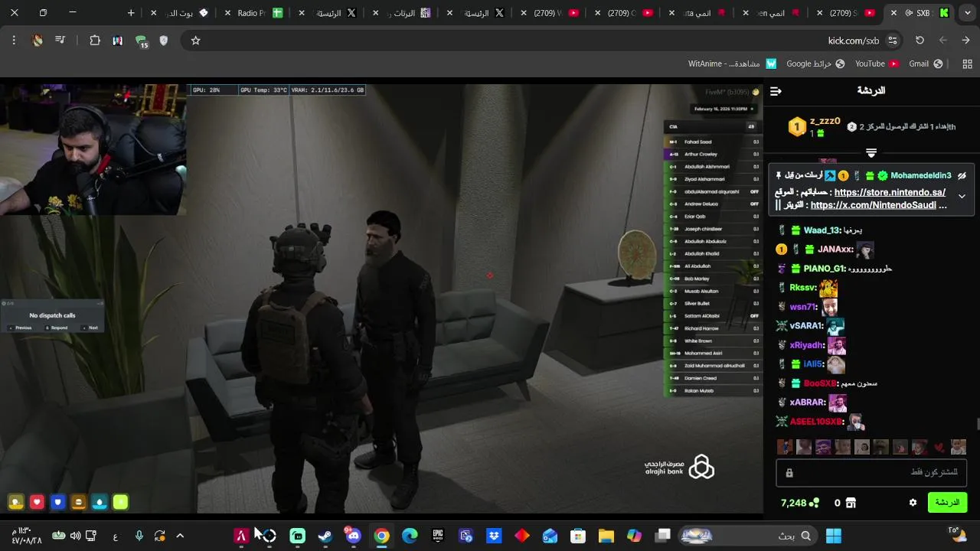Open the extension with the 15 badge

141,41
